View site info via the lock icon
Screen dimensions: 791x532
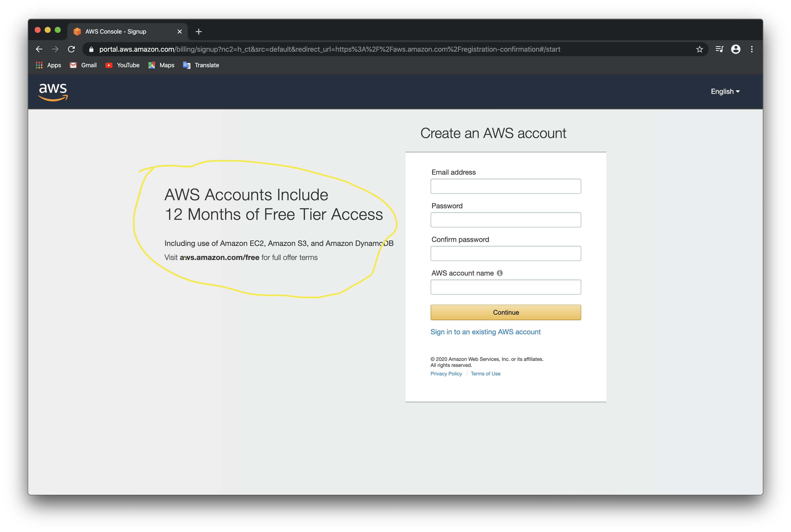pyautogui.click(x=91, y=49)
